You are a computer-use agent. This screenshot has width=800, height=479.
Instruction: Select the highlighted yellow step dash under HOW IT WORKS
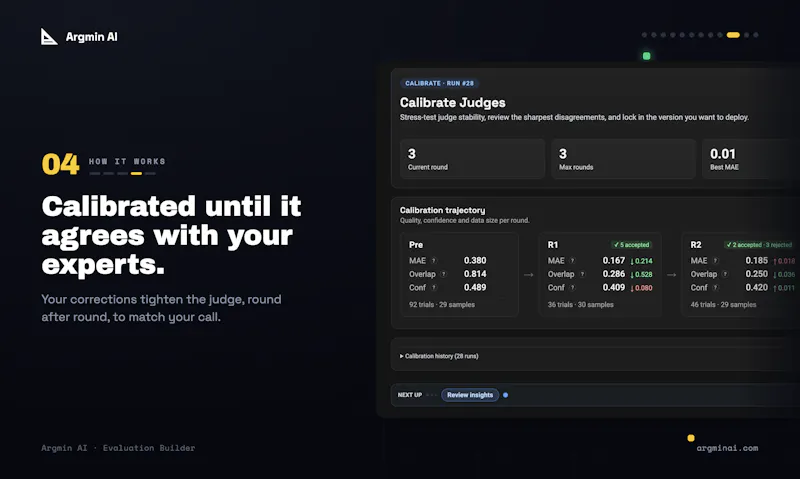(136, 173)
